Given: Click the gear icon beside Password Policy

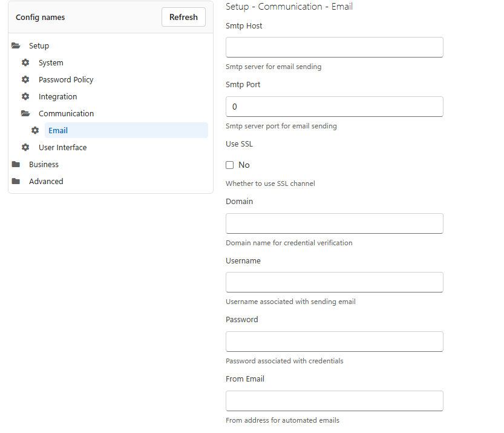Looking at the screenshot, I should [25, 79].
